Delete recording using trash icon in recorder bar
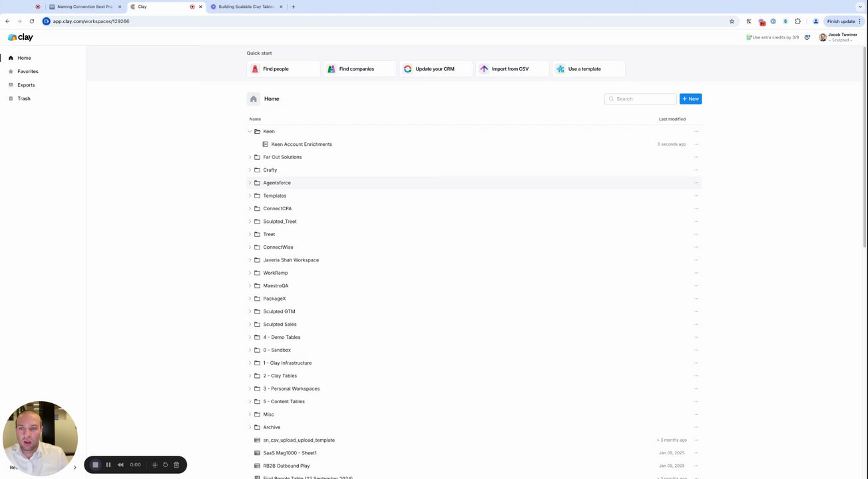Image resolution: width=868 pixels, height=479 pixels. pyautogui.click(x=176, y=465)
